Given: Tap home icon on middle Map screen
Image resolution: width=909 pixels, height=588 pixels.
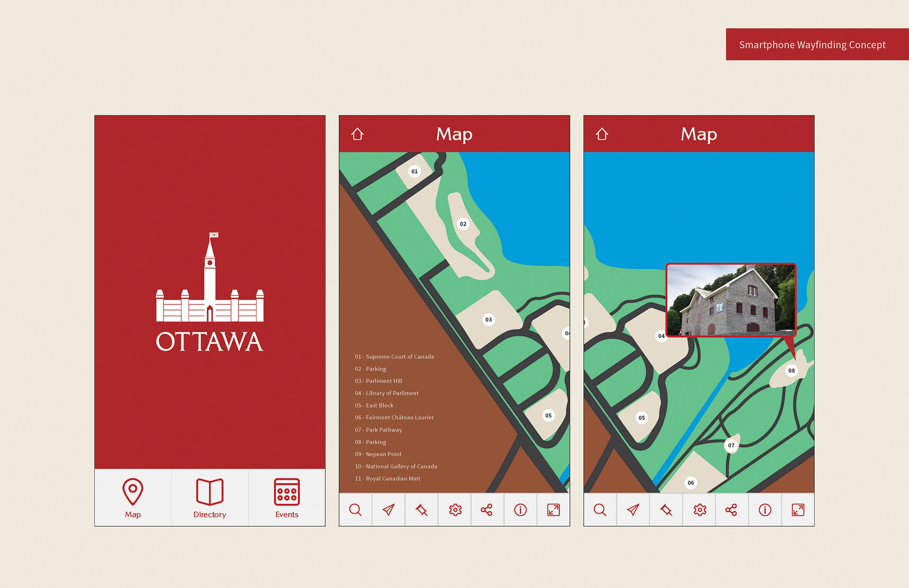Looking at the screenshot, I should (357, 134).
